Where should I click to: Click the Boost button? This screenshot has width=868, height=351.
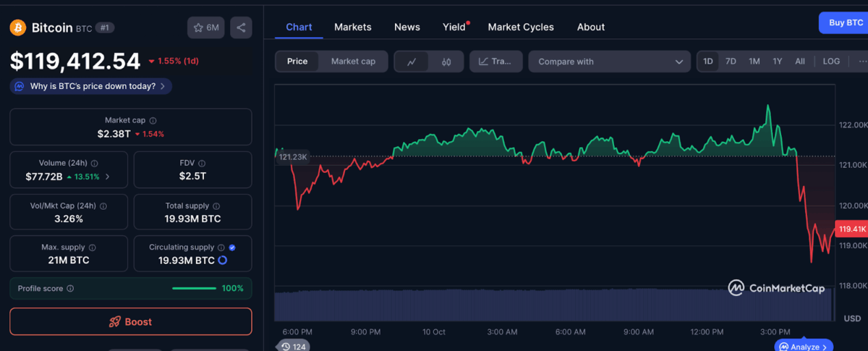click(x=131, y=321)
